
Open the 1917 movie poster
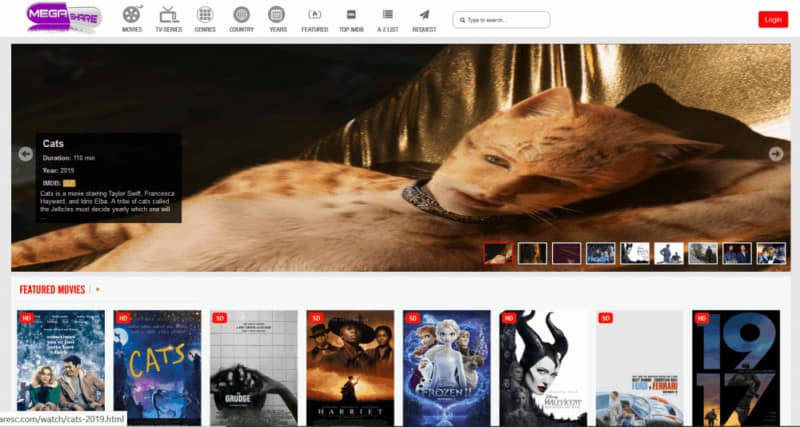[x=736, y=368]
